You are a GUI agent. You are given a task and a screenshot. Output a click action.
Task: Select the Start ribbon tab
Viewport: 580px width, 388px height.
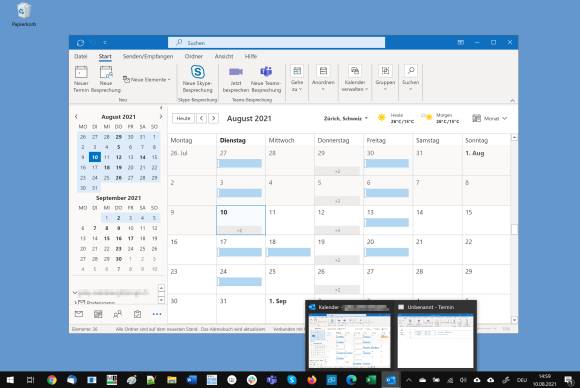pos(105,56)
